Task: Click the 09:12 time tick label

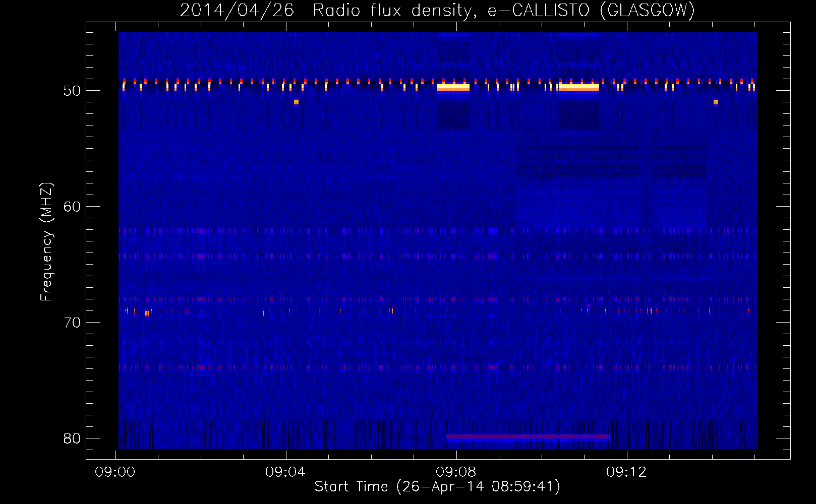Action: [626, 472]
